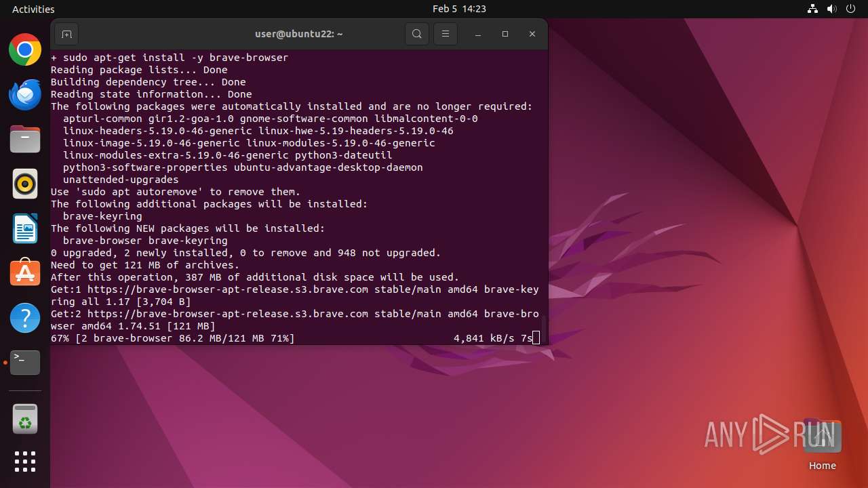Open LibreOffice Writer from the dock
This screenshot has width=868, height=488.
pyautogui.click(x=25, y=228)
